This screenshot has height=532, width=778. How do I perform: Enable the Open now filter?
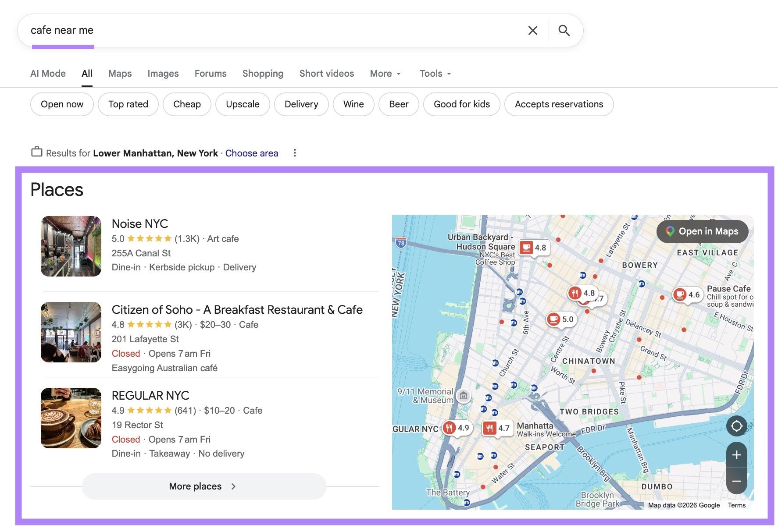[x=61, y=104]
